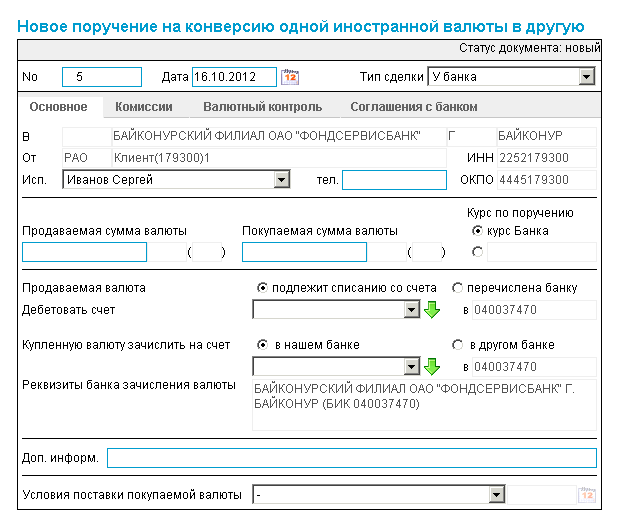Select подлежит списанию со счета option

[262, 288]
